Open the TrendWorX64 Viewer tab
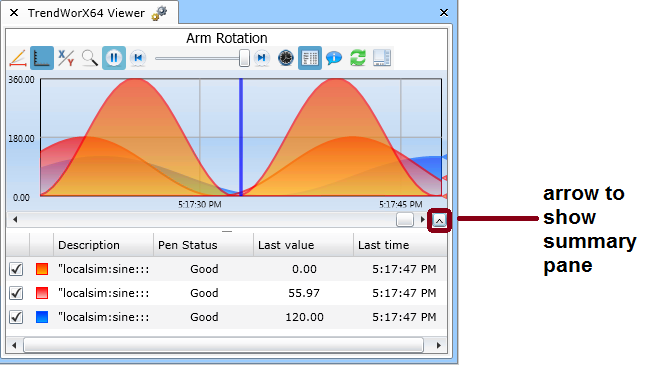The image size is (650, 373). tap(86, 13)
